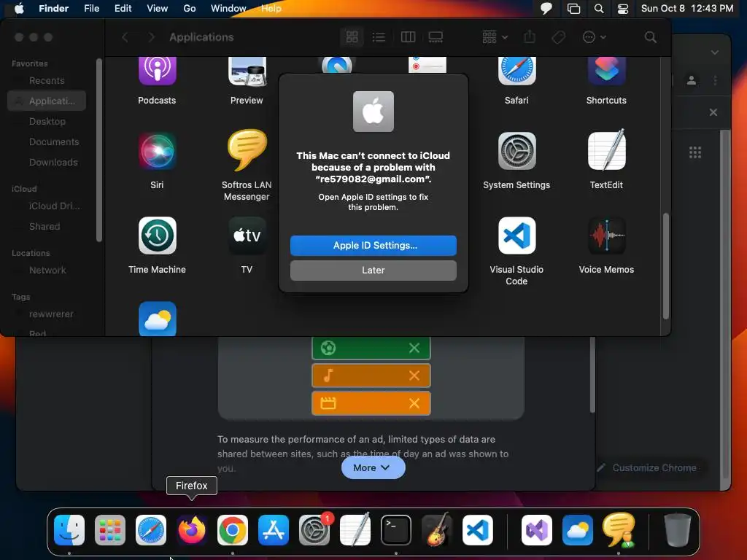Viewport: 747px width, 560px height.
Task: Switch Finder to column view
Action: tap(409, 37)
